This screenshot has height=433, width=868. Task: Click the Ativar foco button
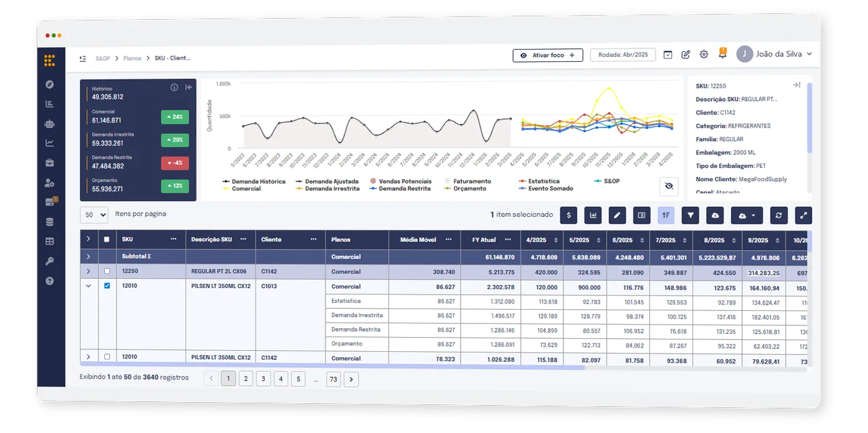click(x=548, y=55)
